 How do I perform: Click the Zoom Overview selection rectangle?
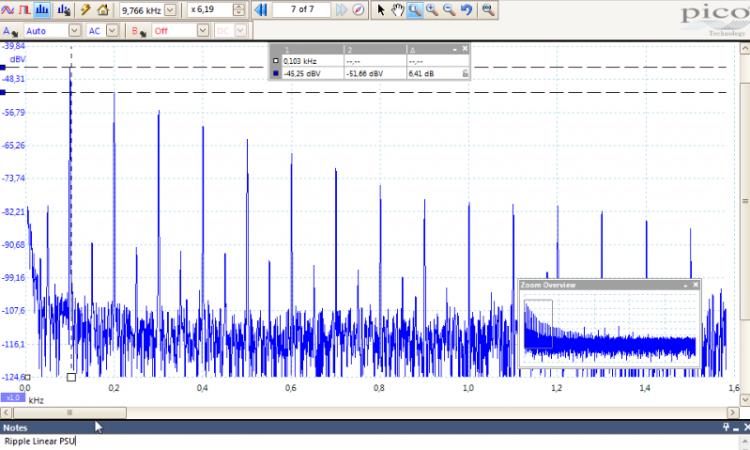tap(538, 324)
